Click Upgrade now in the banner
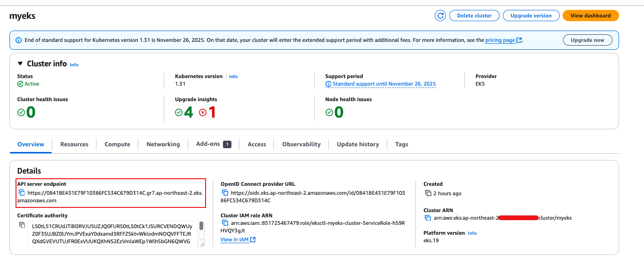The width and height of the screenshot is (644, 262). [x=588, y=40]
